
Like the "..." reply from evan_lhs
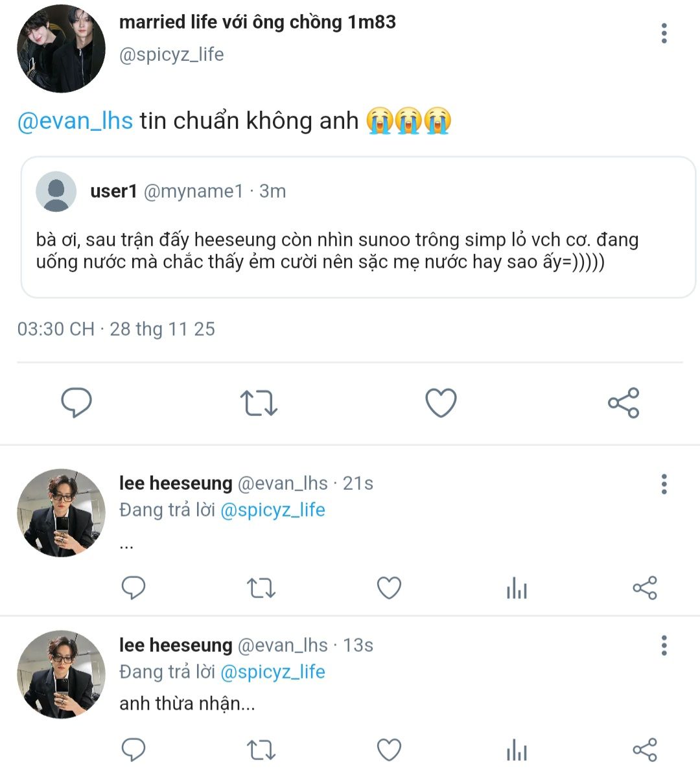(389, 588)
